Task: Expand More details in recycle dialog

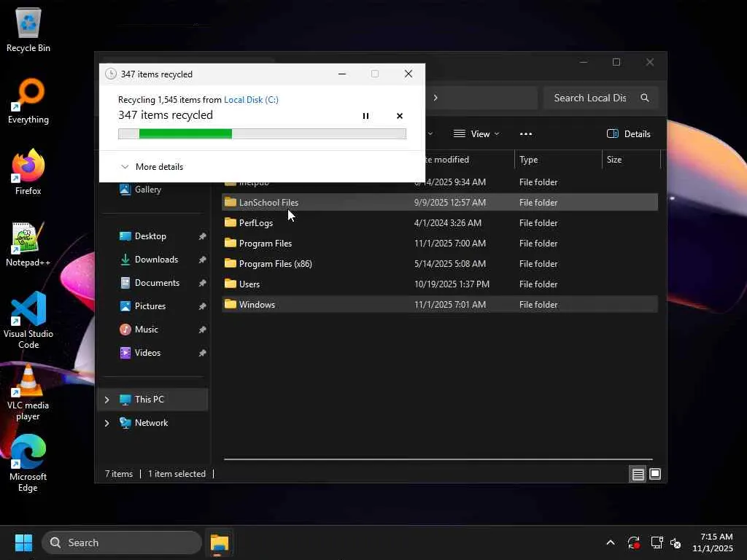Action: (x=152, y=167)
